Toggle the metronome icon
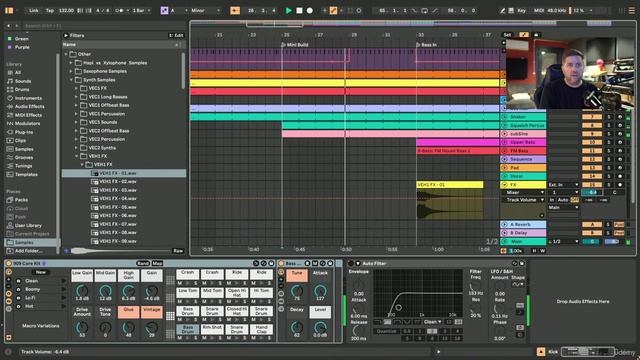 point(120,11)
